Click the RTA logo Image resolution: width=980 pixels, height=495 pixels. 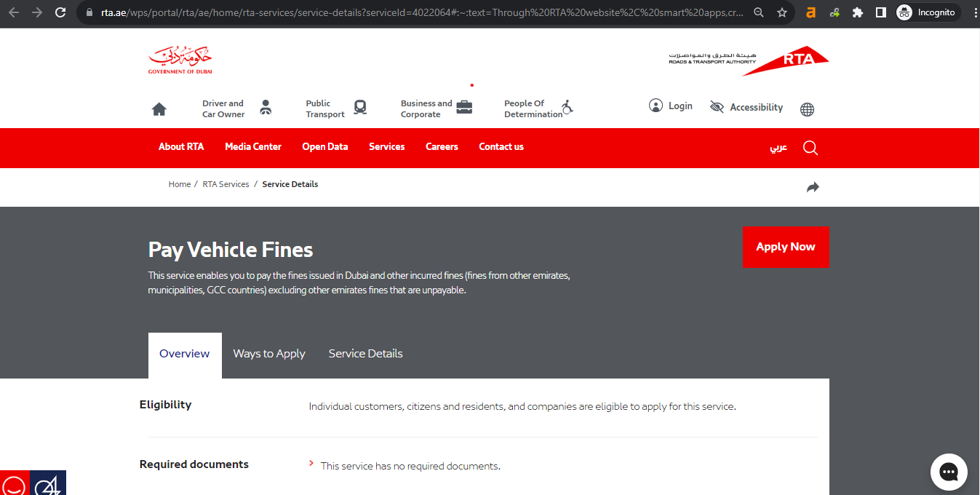click(x=749, y=60)
